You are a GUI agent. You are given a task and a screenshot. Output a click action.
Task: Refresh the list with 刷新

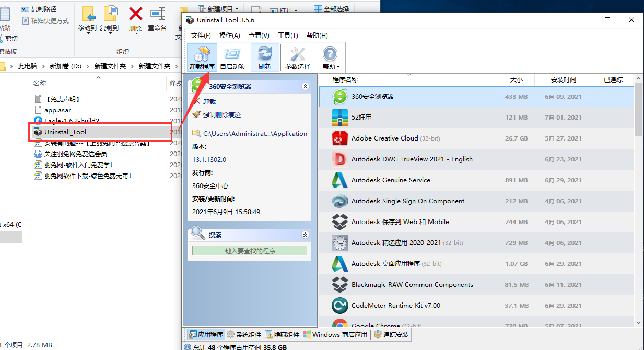click(265, 57)
